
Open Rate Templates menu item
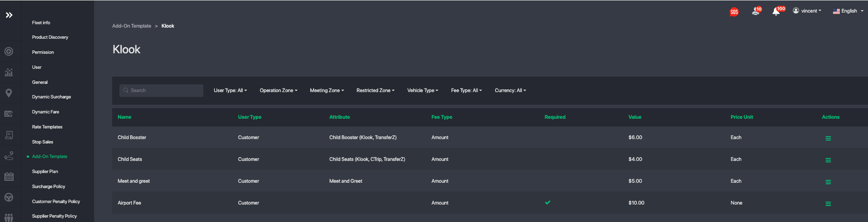[x=47, y=127]
